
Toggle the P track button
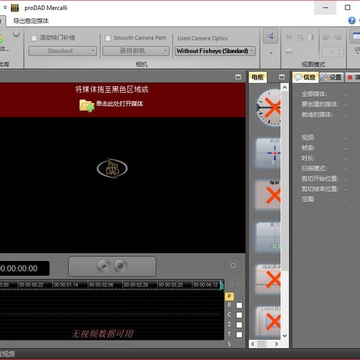pos(229,296)
